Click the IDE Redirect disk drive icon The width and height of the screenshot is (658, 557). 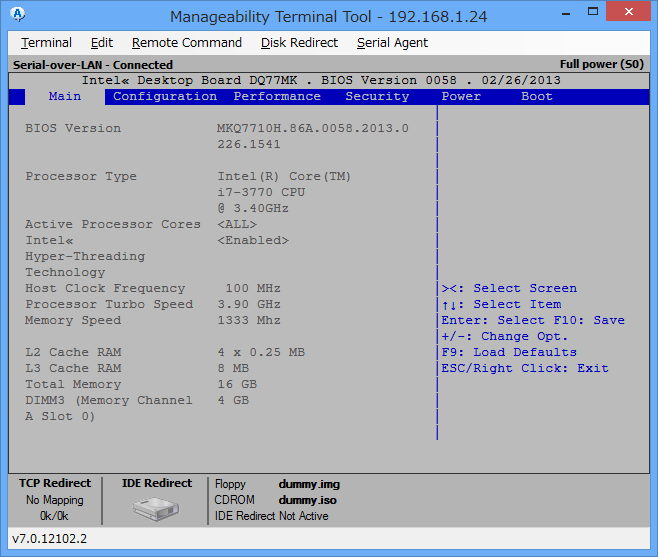click(156, 508)
